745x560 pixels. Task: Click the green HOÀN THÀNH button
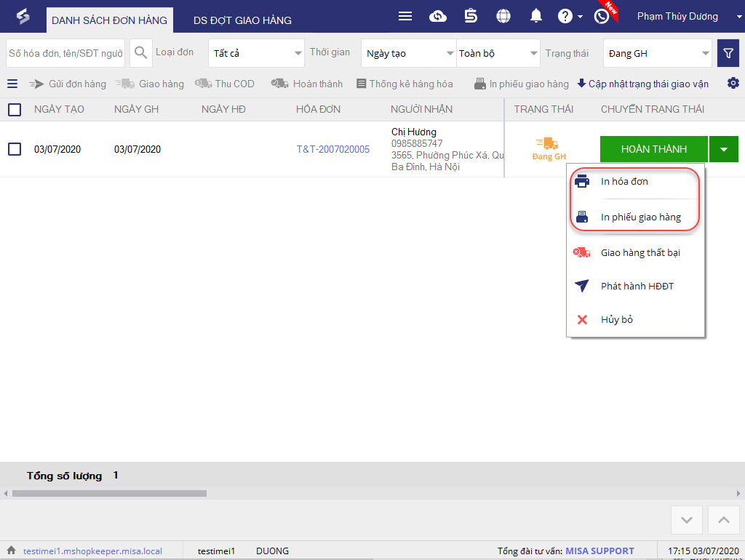654,149
